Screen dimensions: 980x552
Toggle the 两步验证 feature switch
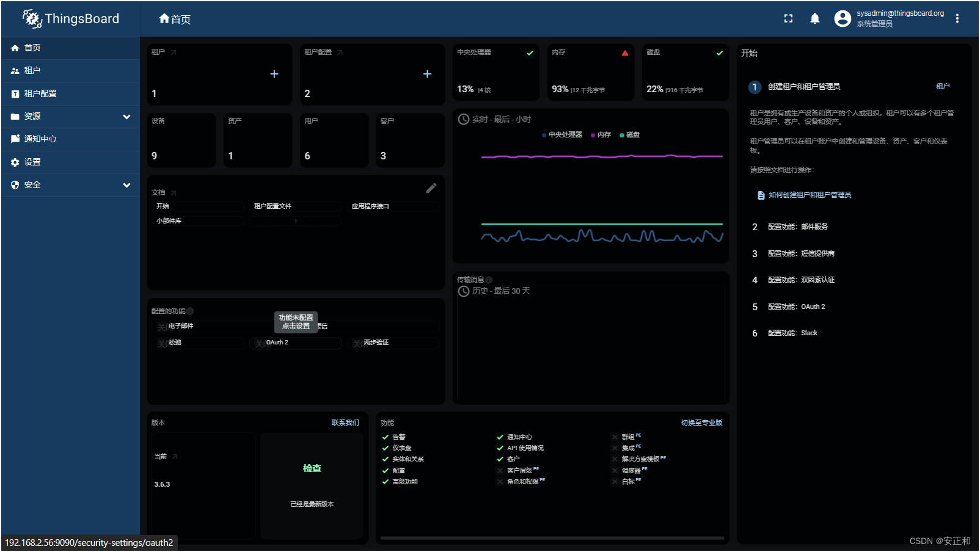[357, 343]
